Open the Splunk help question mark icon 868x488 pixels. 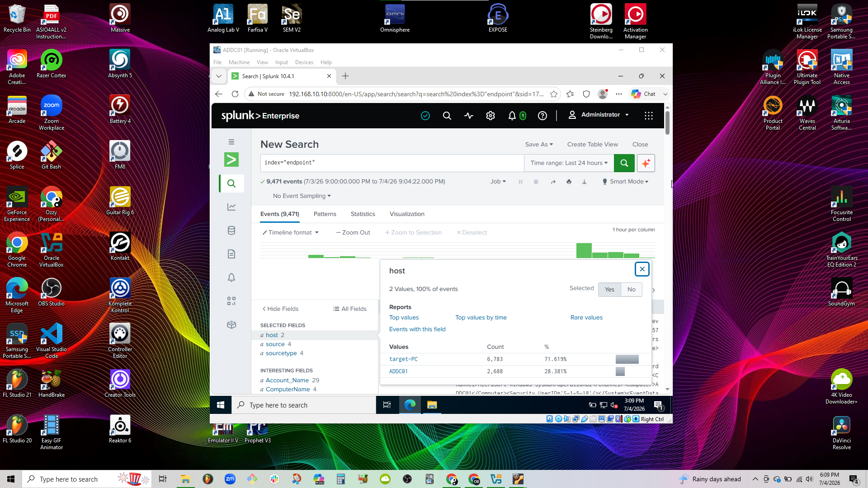542,116
